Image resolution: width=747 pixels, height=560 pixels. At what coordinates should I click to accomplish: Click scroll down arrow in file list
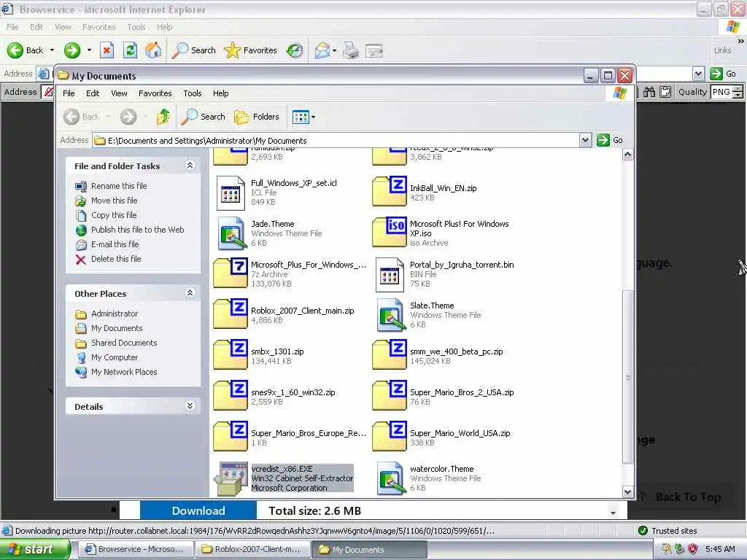point(628,492)
